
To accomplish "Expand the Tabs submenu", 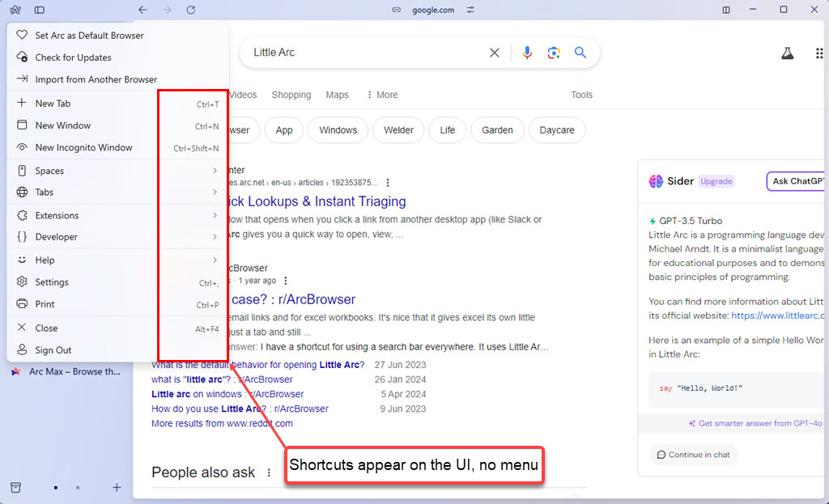I will click(118, 192).
